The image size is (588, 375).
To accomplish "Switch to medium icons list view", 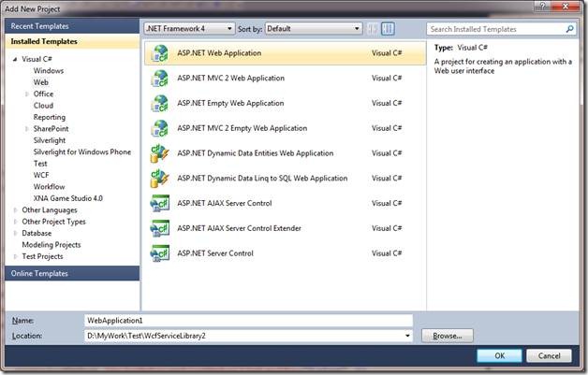I will (x=390, y=29).
